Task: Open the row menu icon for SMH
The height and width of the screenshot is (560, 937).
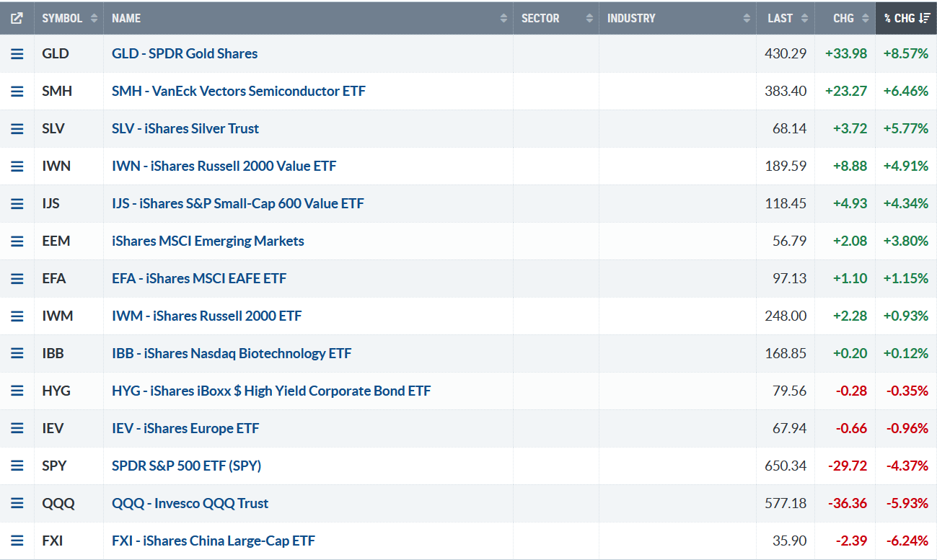Action: [17, 91]
